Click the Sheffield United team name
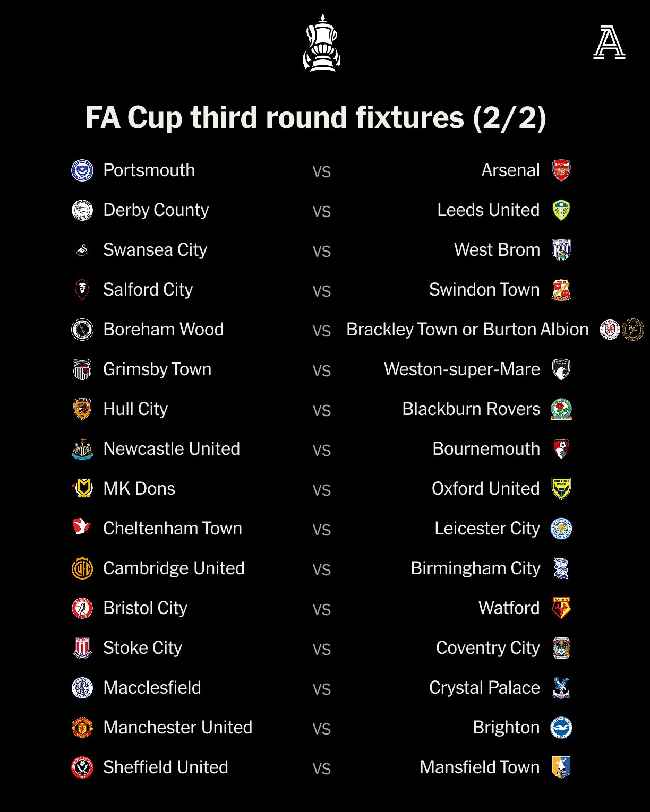The image size is (650, 812). (166, 767)
